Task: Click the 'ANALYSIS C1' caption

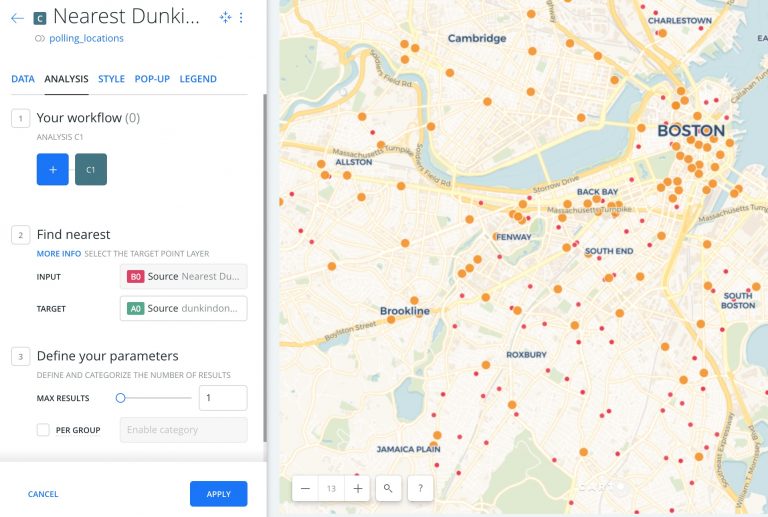Action: click(60, 137)
